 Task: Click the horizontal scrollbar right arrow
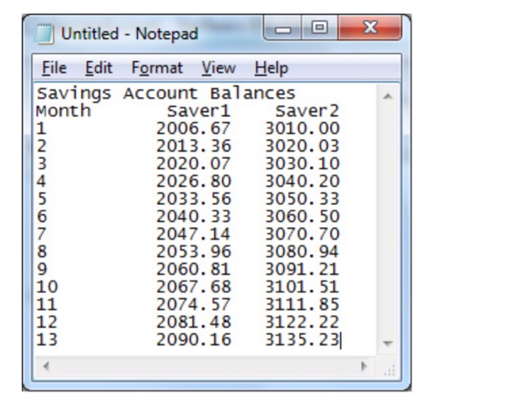364,366
